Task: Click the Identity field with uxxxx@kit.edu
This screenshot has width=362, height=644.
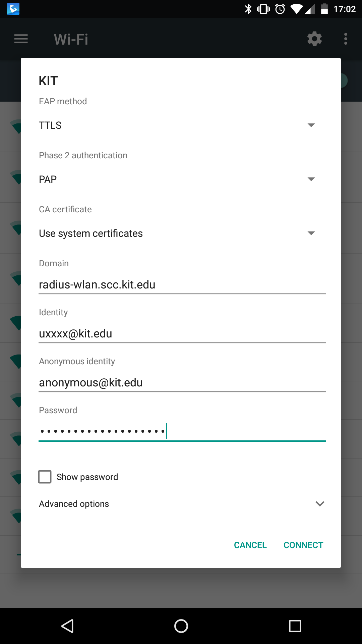Action: (x=182, y=334)
